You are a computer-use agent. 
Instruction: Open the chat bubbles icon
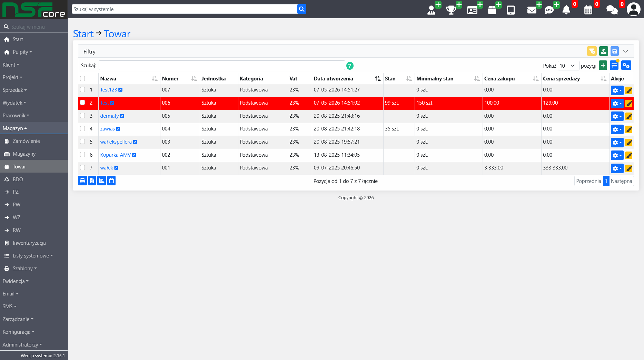pyautogui.click(x=612, y=10)
